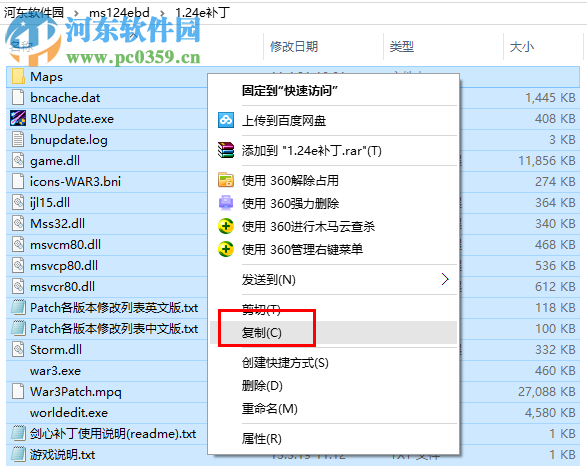
Task: Choose 创建快捷方式(S) menu entry
Action: [x=285, y=363]
